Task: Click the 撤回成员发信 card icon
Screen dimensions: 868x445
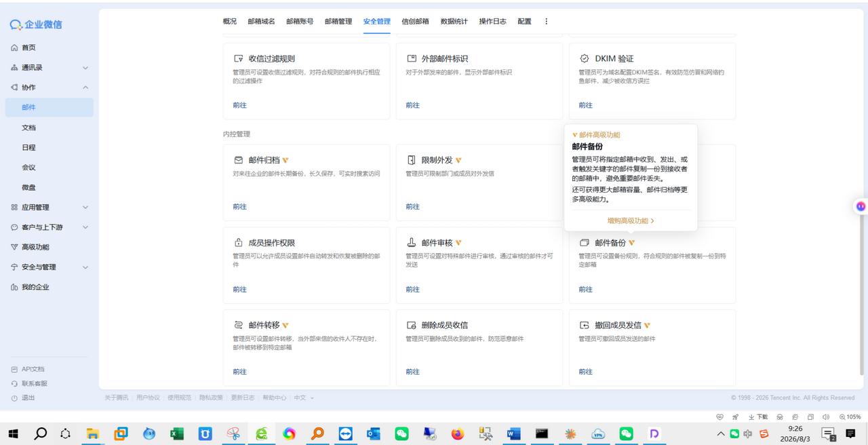Action: click(x=584, y=326)
